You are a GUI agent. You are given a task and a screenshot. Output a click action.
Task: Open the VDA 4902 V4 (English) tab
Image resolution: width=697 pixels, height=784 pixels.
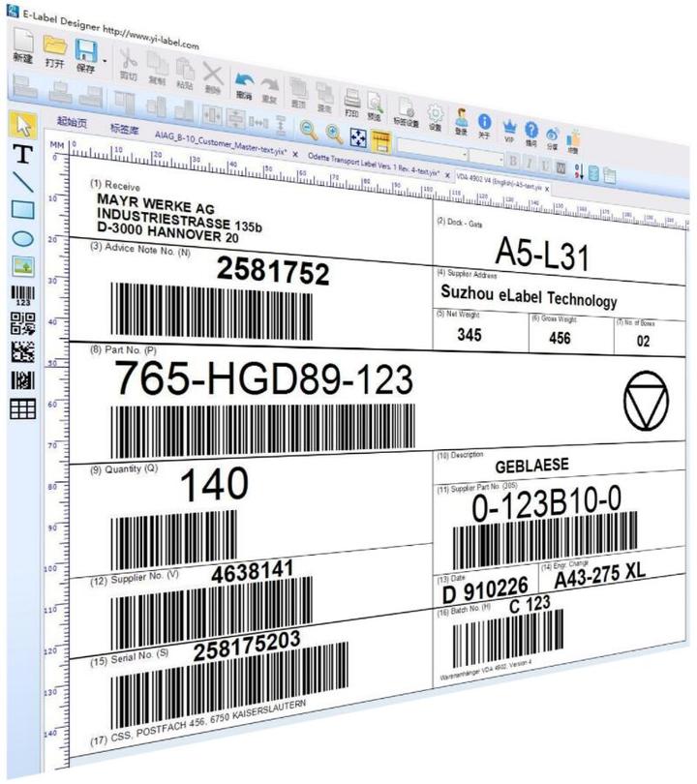tap(499, 183)
